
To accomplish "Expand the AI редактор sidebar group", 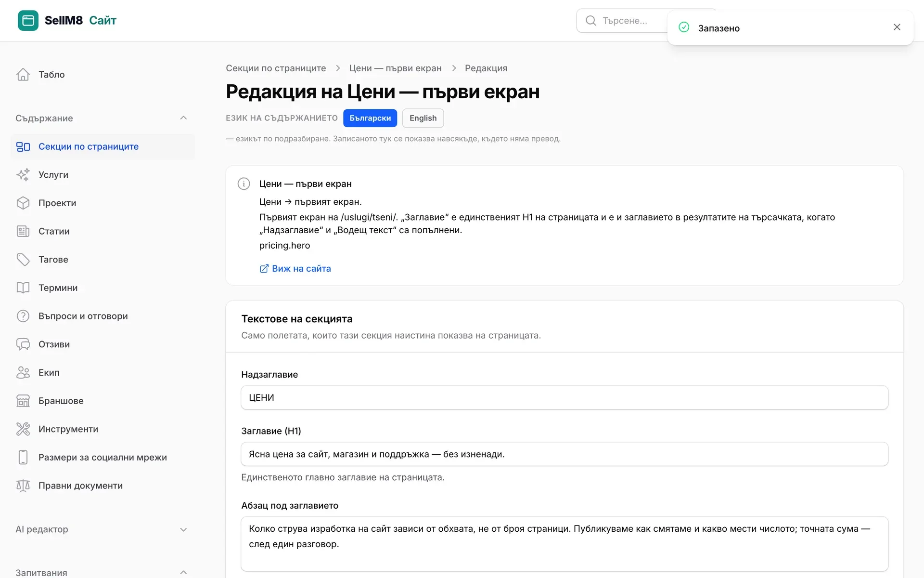I will 183,529.
